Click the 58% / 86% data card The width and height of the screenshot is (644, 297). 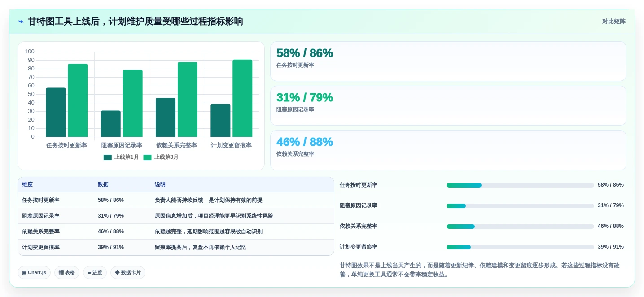(448, 61)
